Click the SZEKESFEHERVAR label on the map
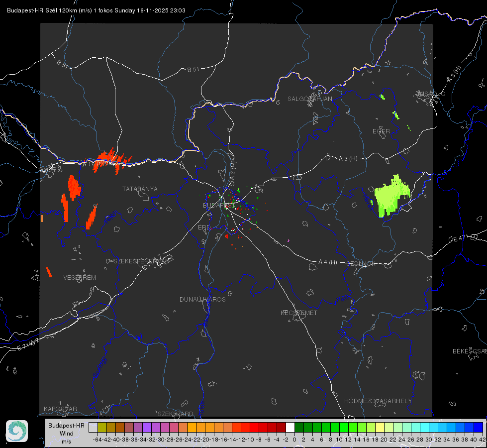Screen dimensions: 487x448 pos(141,261)
